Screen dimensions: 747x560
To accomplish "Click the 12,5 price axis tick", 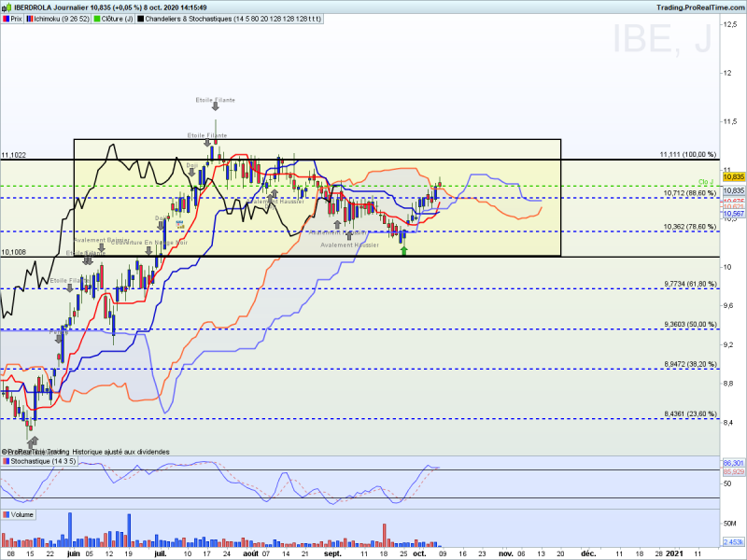I will pyautogui.click(x=731, y=24).
